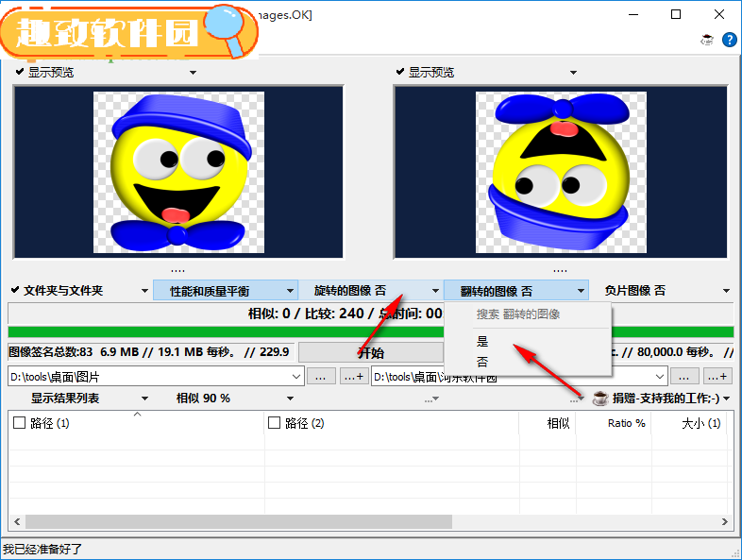Click the 我已经准备好了 status bar text

point(42,549)
